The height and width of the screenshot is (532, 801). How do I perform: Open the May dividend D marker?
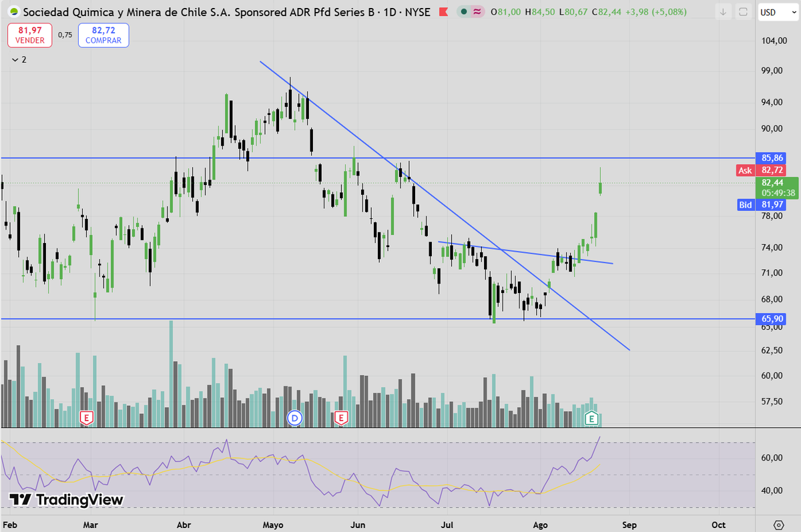pyautogui.click(x=294, y=418)
